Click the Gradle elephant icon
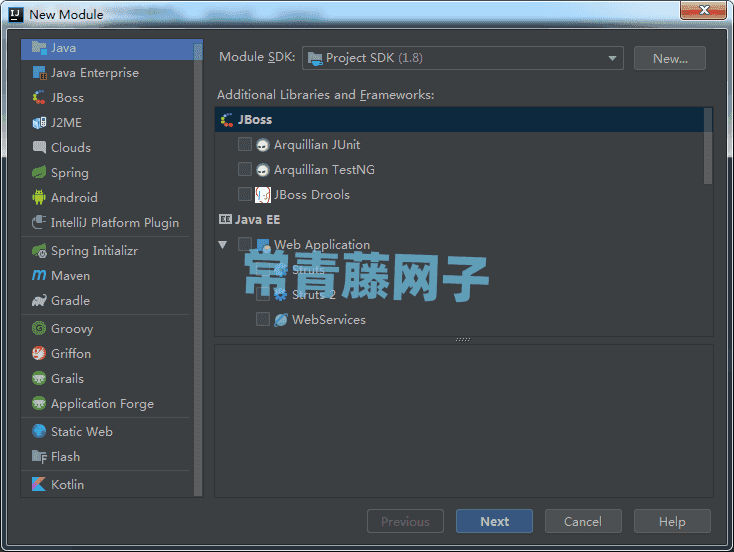Image resolution: width=734 pixels, height=552 pixels. tap(39, 301)
